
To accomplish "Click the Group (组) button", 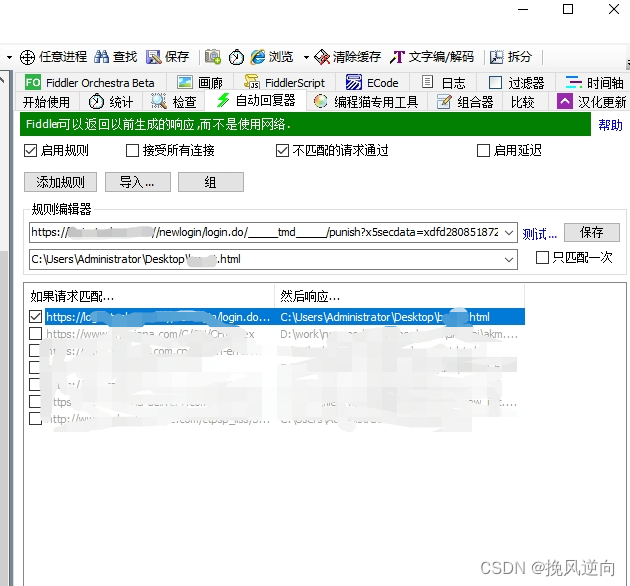I will 211,182.
